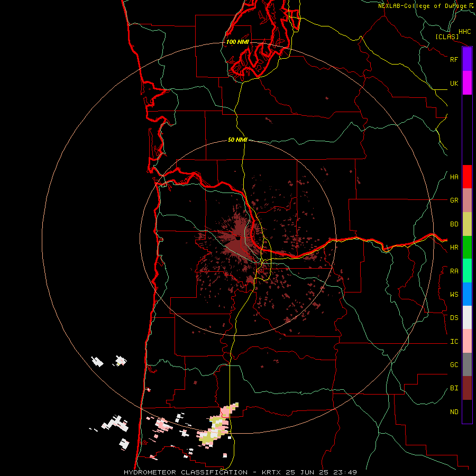Click the BI dark red legend swatch
The width and height of the screenshot is (476, 476).
467,388
